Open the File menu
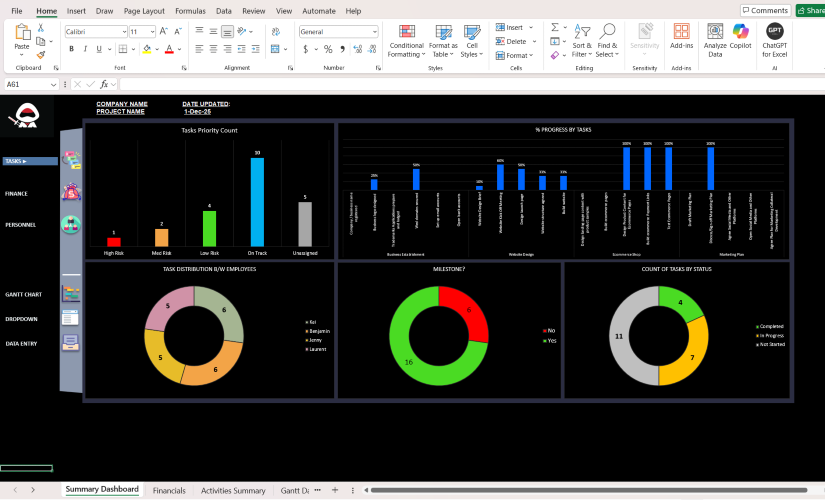 tap(17, 11)
